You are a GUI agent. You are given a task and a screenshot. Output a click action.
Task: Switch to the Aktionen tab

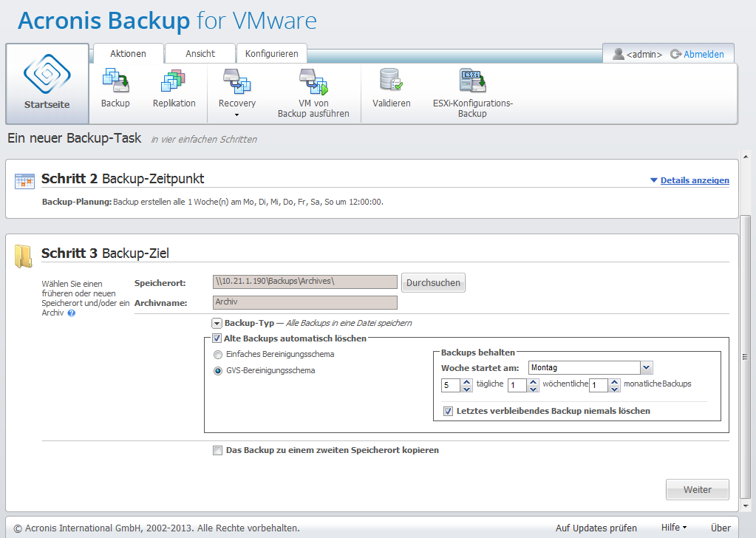point(128,53)
